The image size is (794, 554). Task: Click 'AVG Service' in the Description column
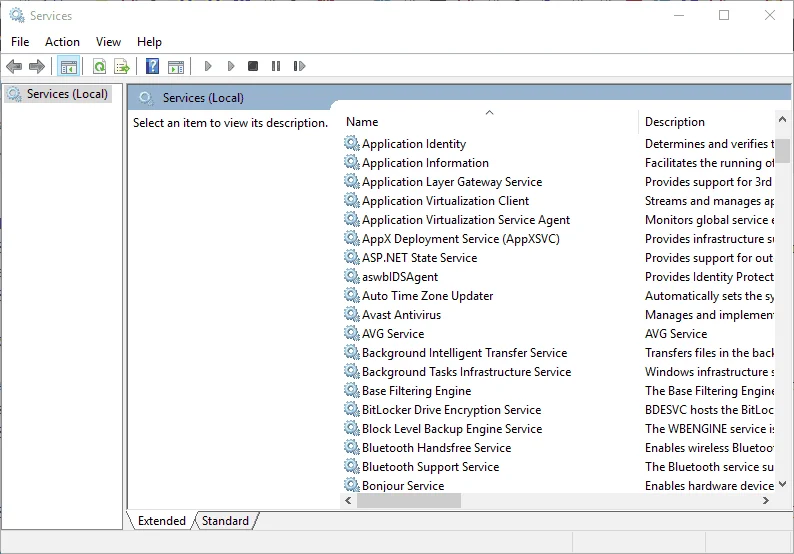pos(676,333)
